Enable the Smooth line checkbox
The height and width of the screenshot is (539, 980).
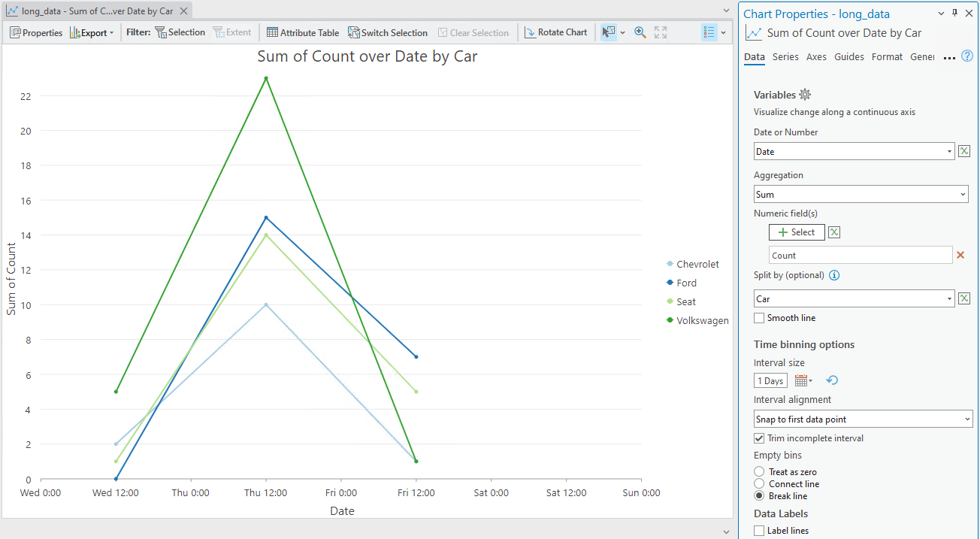[x=760, y=318]
